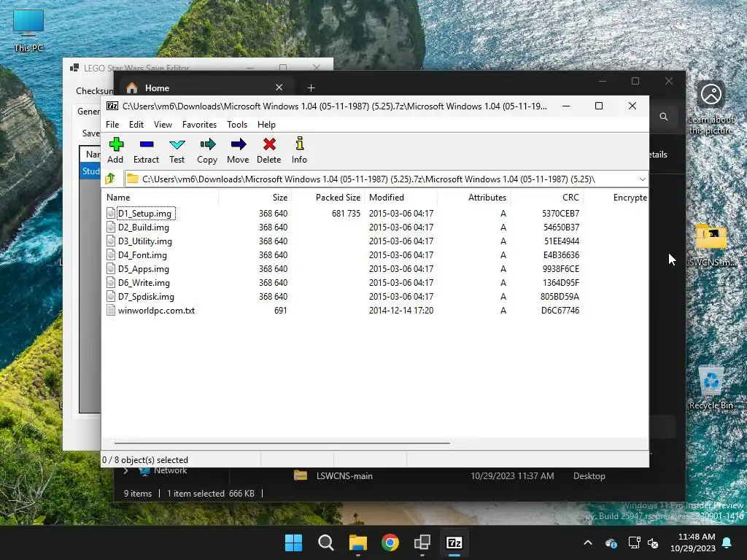747x560 pixels.
Task: Expand the Network tree item in File Explorer
Action: tap(125, 470)
